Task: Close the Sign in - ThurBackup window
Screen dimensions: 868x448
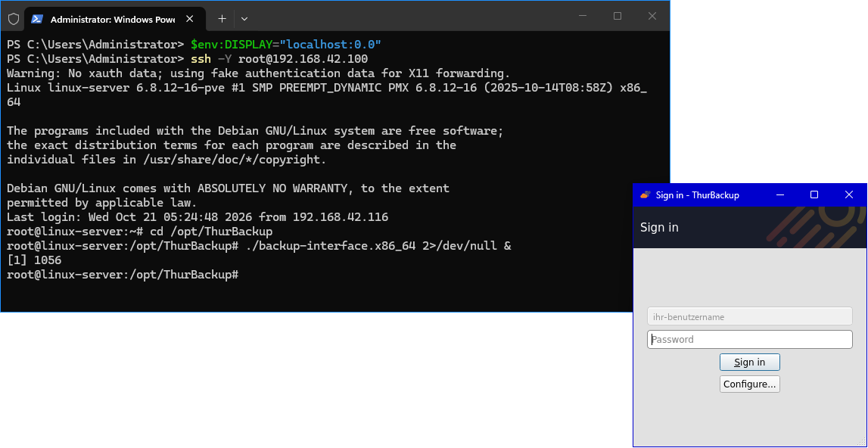Action: point(848,195)
